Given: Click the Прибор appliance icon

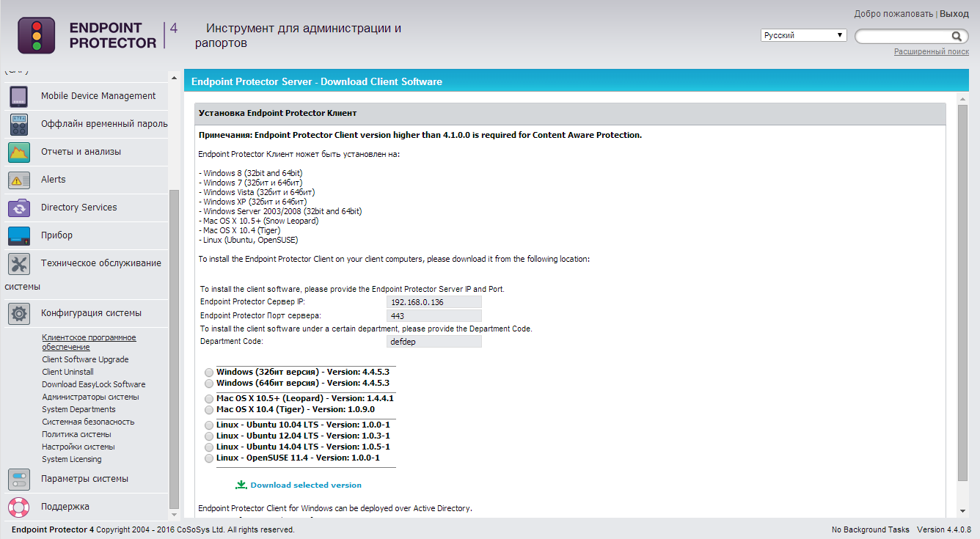Looking at the screenshot, I should tap(19, 235).
